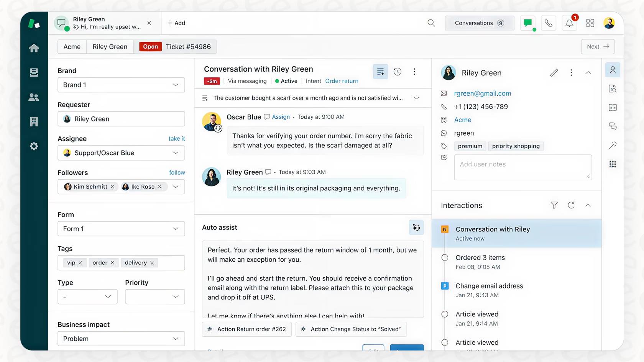Click the Auto assist sparkle icon
This screenshot has height=362, width=644.
[416, 227]
